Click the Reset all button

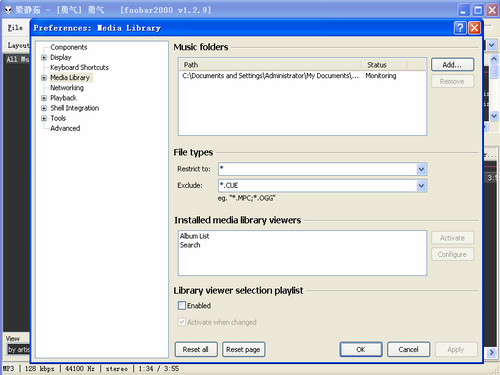(196, 349)
